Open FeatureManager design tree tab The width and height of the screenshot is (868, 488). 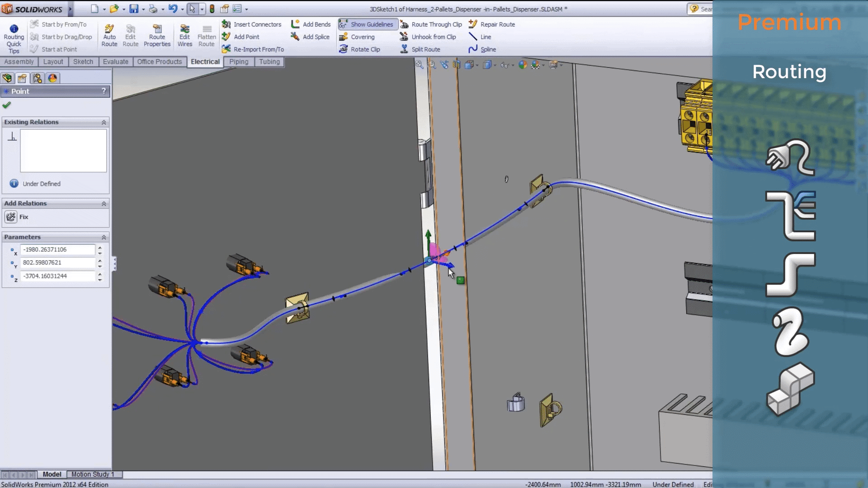click(7, 78)
